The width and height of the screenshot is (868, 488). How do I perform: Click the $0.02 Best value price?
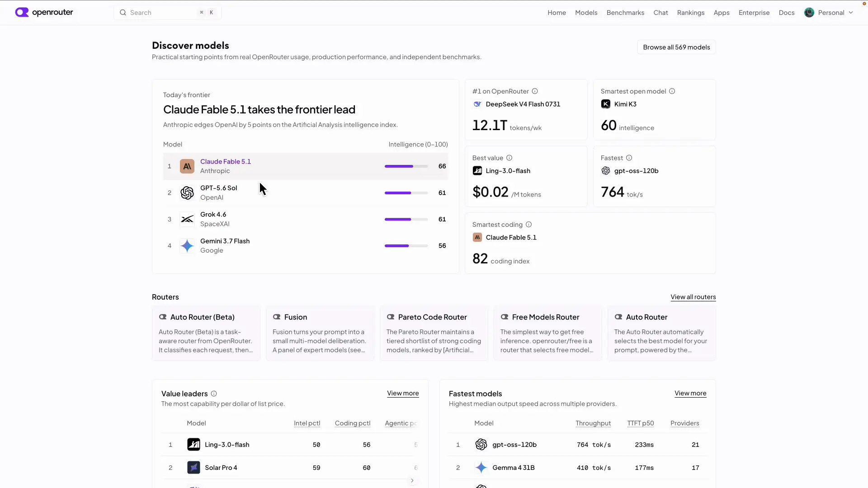click(x=491, y=192)
